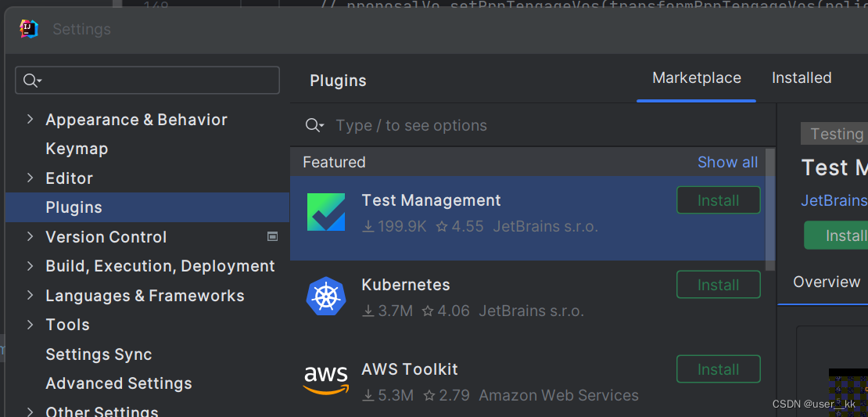Open the Overview tab of plugin details
868x417 pixels.
(827, 282)
